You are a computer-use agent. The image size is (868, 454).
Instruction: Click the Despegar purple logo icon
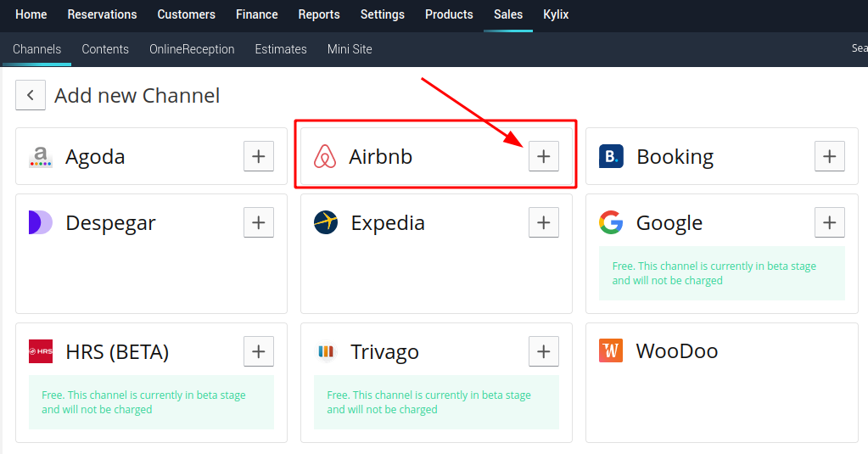41,222
